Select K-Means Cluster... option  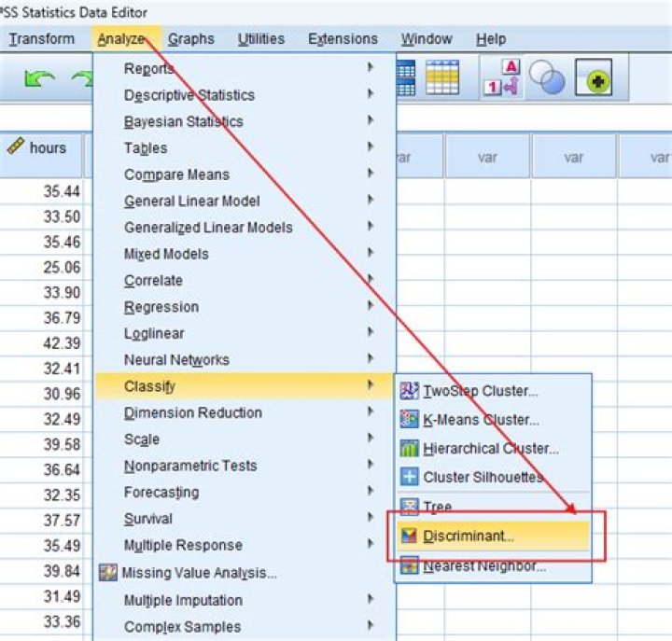pos(494,420)
